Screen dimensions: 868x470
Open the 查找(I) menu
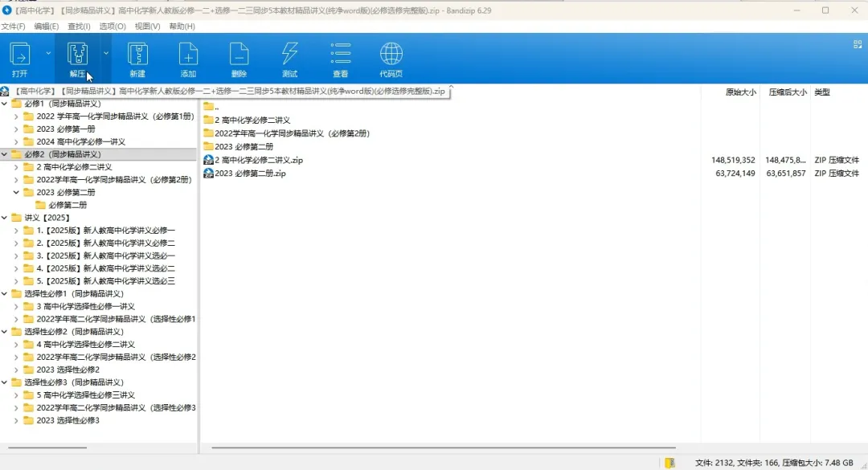pos(79,26)
